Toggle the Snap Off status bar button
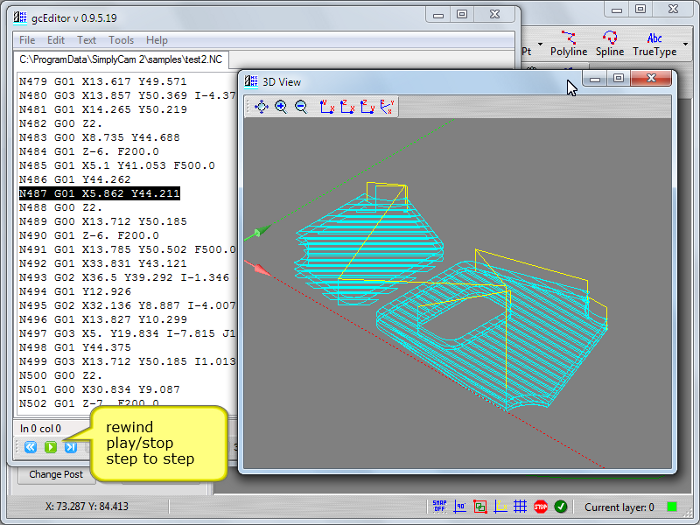This screenshot has width=700, height=525. [x=439, y=507]
